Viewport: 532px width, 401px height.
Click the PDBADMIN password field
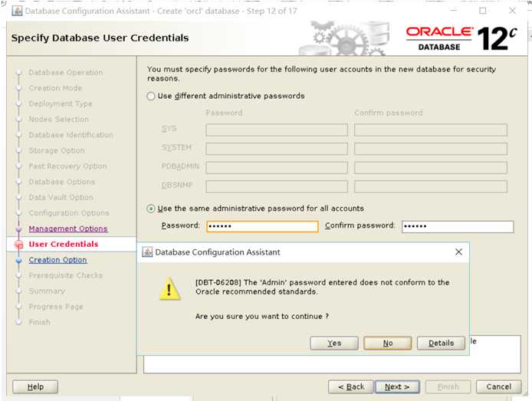277,167
